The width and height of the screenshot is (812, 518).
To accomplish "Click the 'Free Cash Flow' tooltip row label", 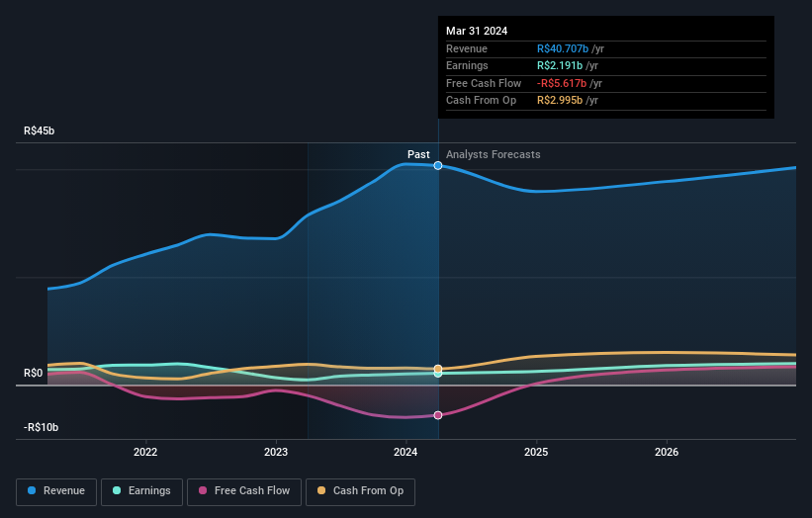I will coord(484,83).
